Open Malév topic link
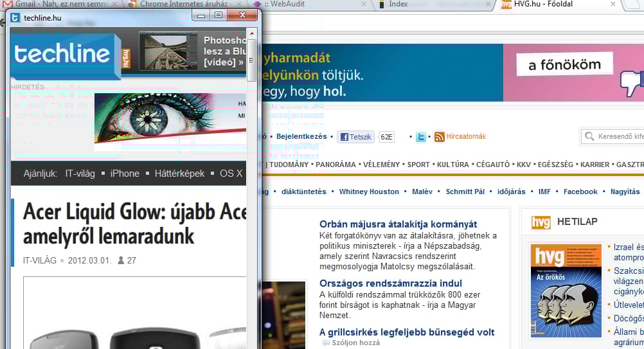Image resolution: width=644 pixels, height=349 pixels. click(x=422, y=192)
